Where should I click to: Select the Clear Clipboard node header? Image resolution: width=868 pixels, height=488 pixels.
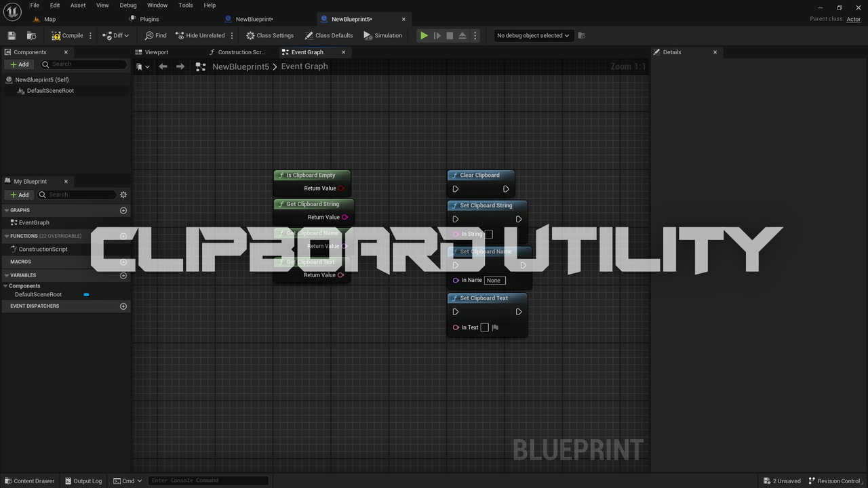click(481, 175)
